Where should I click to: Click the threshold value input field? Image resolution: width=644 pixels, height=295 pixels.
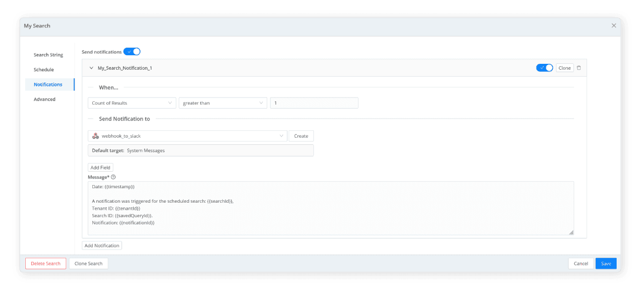(x=314, y=103)
